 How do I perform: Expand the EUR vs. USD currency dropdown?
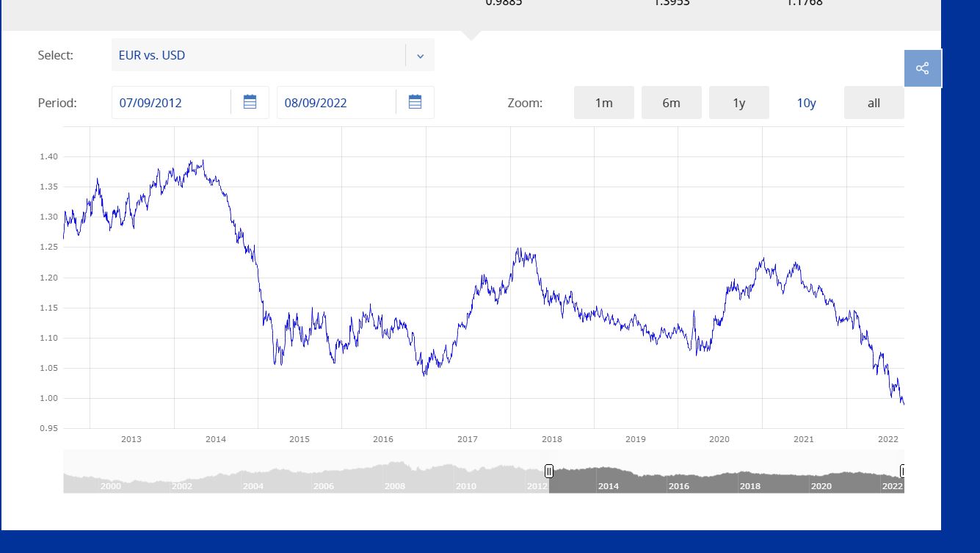pos(420,56)
